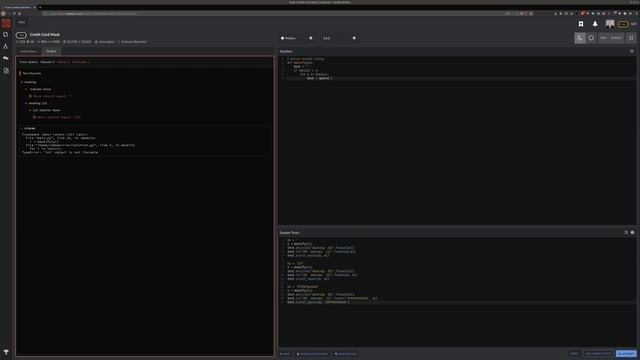
Task: Click the completions count stat
Action: [x=77, y=42]
